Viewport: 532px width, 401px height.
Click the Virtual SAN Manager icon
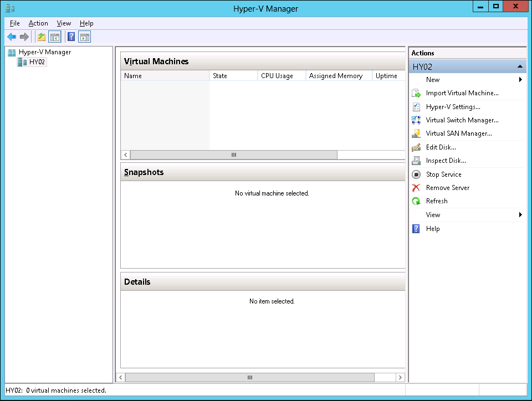[416, 133]
